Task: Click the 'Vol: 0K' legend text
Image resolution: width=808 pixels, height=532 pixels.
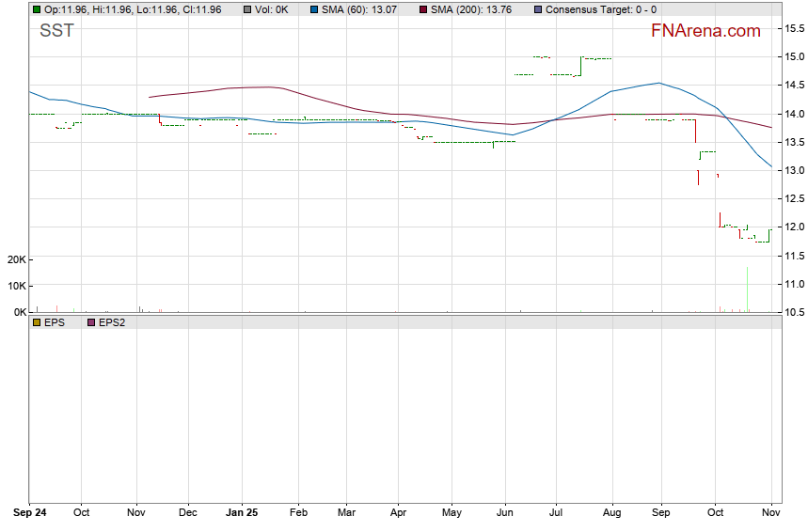Action: point(277,9)
